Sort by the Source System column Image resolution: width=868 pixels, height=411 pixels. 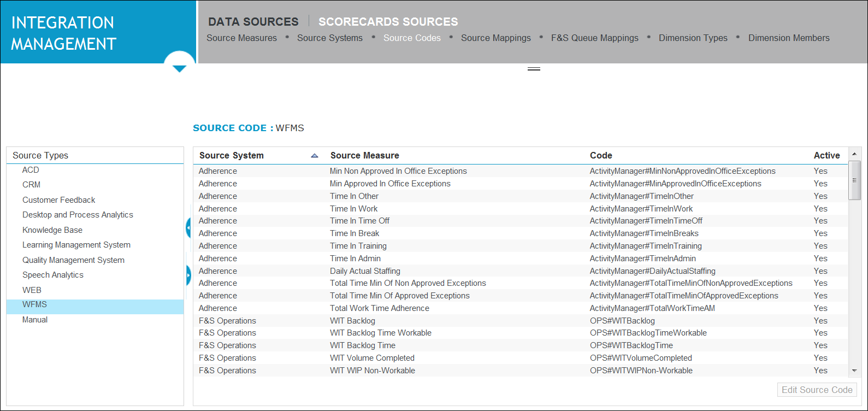(x=232, y=155)
